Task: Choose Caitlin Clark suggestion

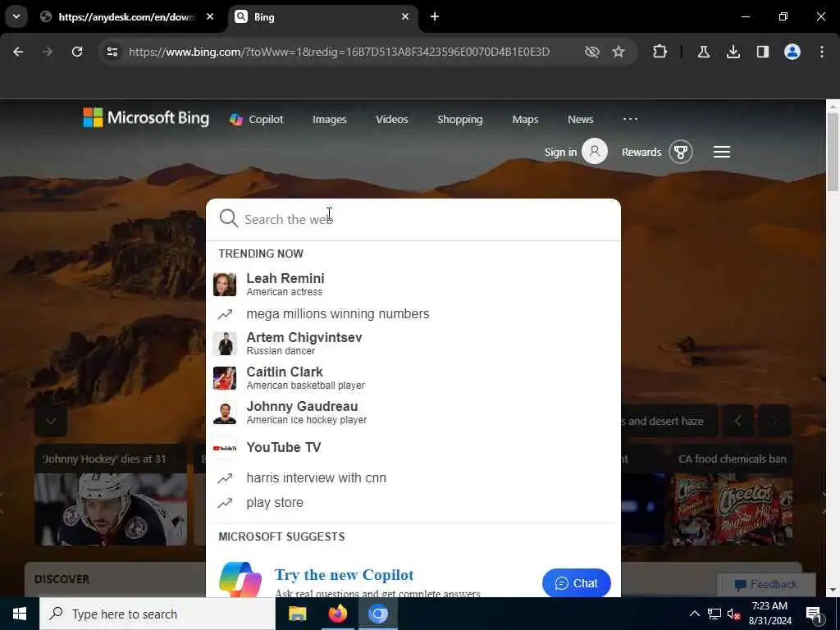Action: pos(413,378)
